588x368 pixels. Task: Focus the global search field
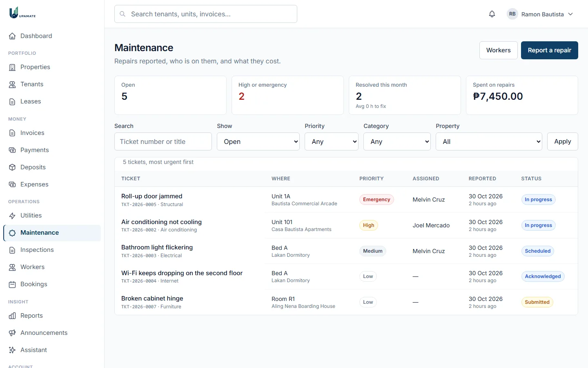click(206, 14)
